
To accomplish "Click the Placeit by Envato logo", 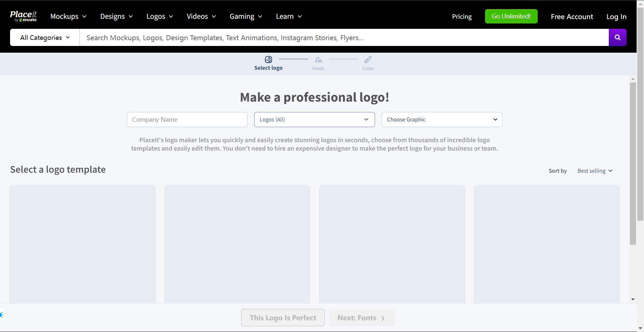I will [x=23, y=16].
